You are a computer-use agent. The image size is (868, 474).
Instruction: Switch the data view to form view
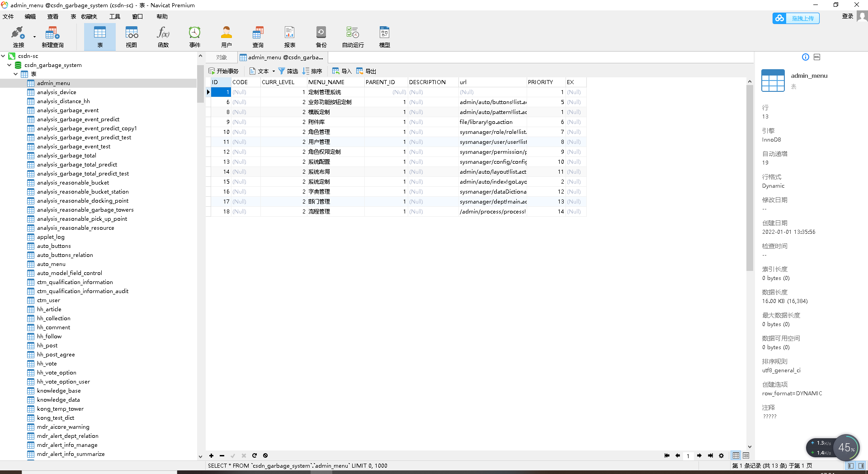click(x=745, y=456)
